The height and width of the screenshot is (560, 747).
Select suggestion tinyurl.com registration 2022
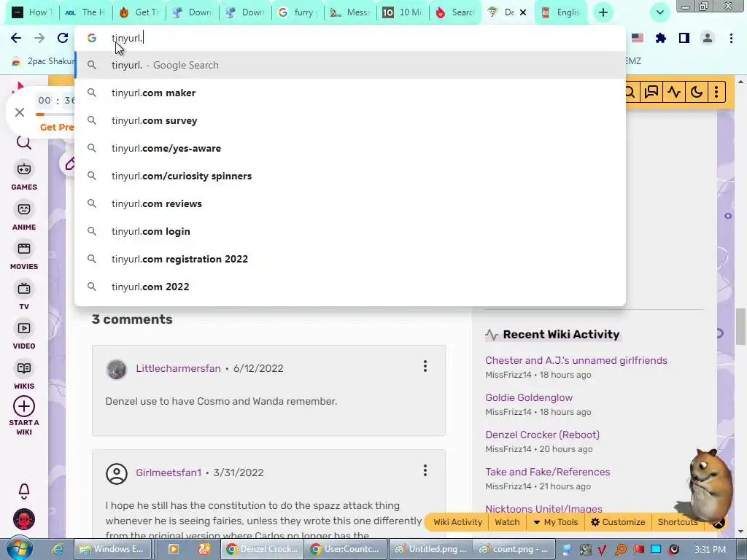[x=350, y=259]
